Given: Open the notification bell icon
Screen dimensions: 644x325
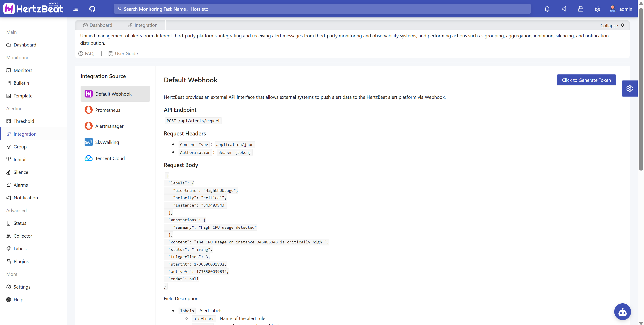Looking at the screenshot, I should tap(547, 9).
